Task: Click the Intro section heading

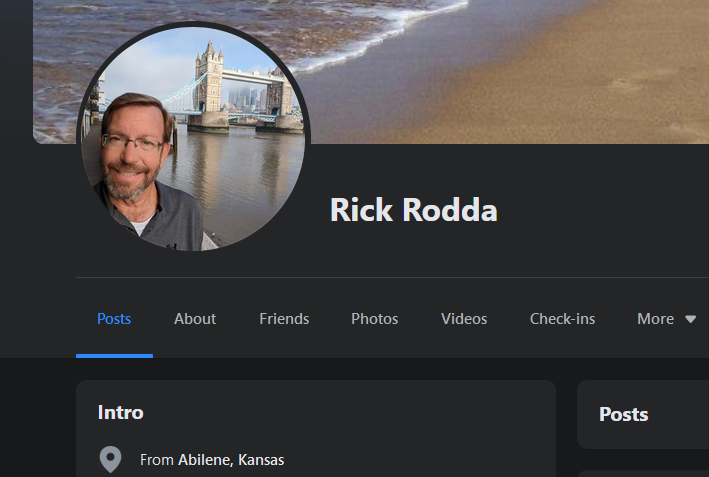Action: (x=120, y=412)
